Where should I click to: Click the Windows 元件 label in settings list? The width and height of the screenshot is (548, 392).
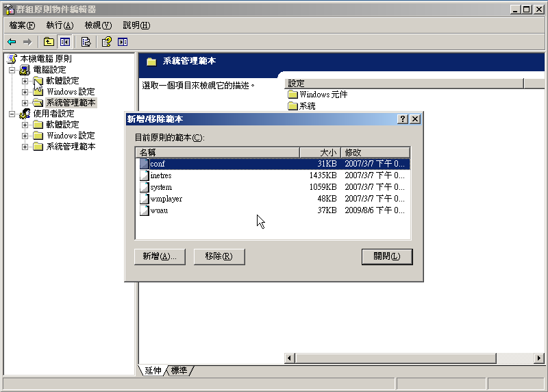pyautogui.click(x=323, y=95)
